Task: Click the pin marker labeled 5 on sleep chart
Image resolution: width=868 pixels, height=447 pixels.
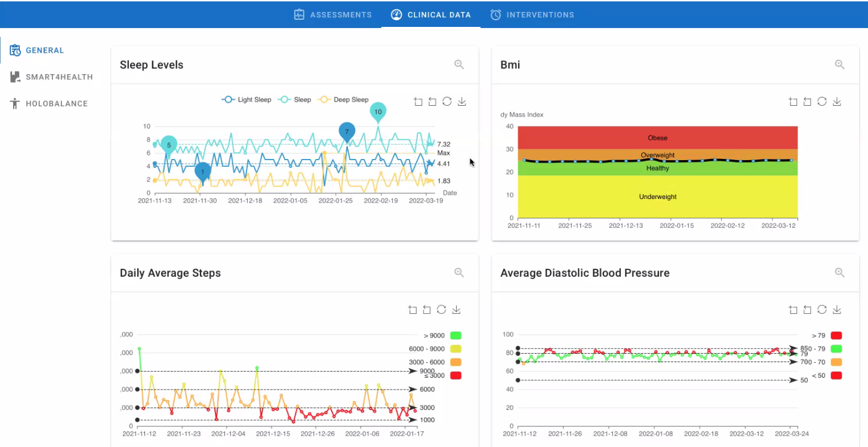Action: click(x=169, y=146)
